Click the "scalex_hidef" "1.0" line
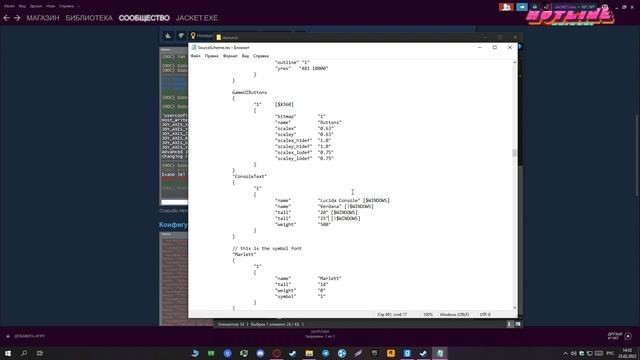 pos(304,140)
